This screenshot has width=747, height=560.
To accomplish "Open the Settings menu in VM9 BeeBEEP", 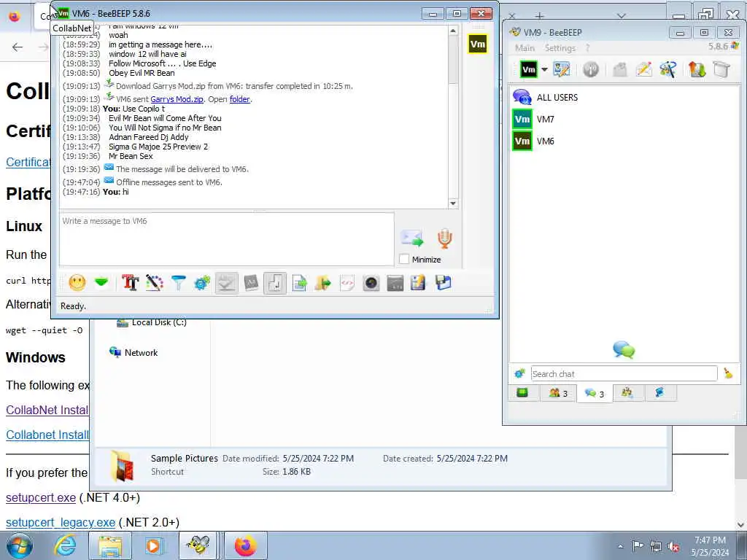I will (x=560, y=48).
